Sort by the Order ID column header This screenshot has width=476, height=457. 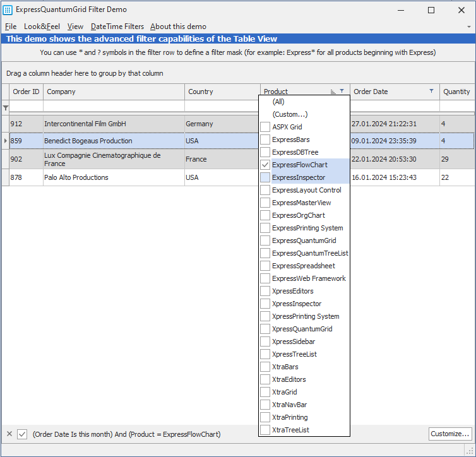pyautogui.click(x=26, y=92)
